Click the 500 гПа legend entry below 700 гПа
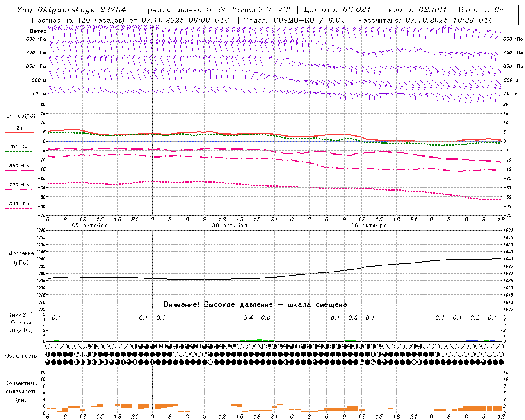The width and height of the screenshot is (525, 420). pos(19,203)
